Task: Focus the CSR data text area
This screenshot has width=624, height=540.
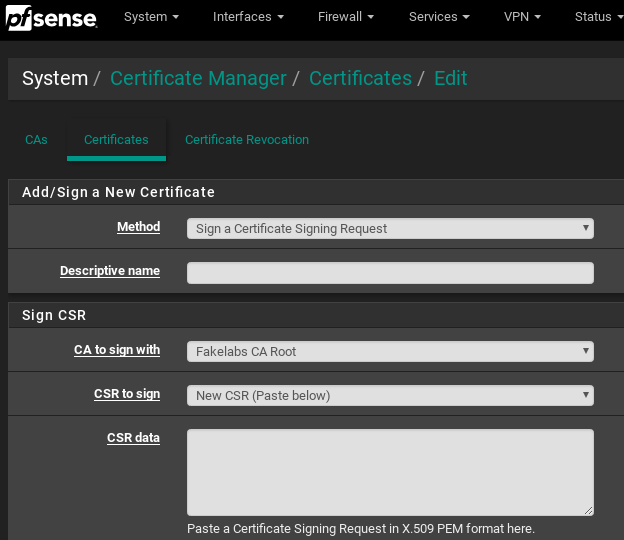Action: [x=390, y=472]
